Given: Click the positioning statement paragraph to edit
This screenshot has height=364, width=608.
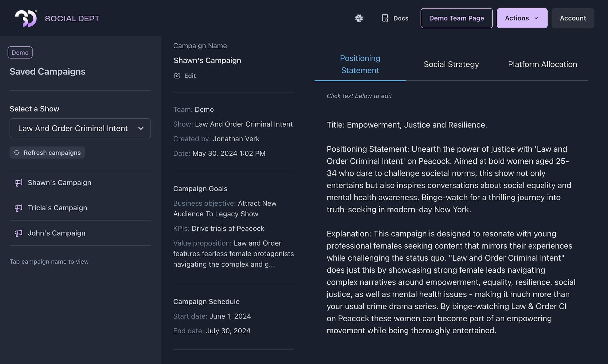Looking at the screenshot, I should (449, 179).
